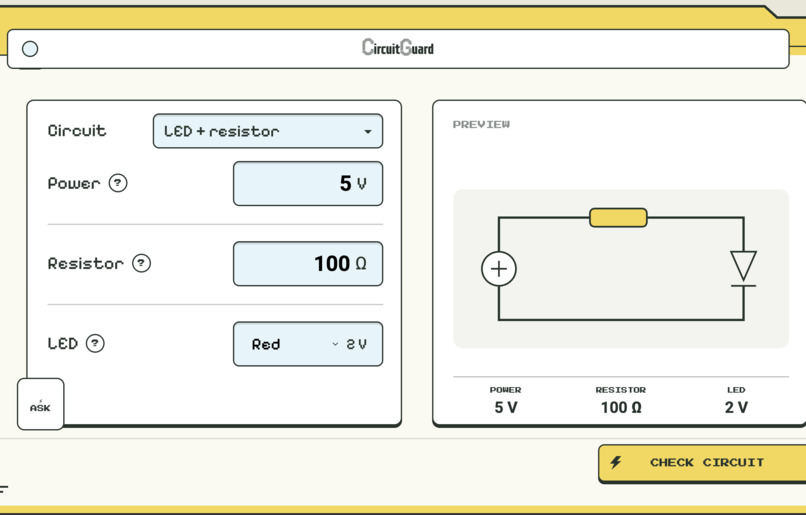The width and height of the screenshot is (806, 515).
Task: Click the 5 V power readout under preview
Action: click(506, 407)
